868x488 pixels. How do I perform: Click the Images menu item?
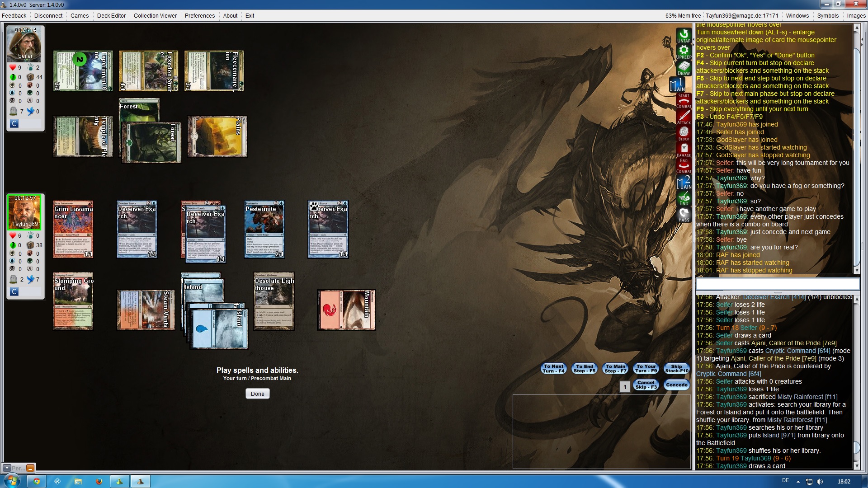pyautogui.click(x=856, y=15)
